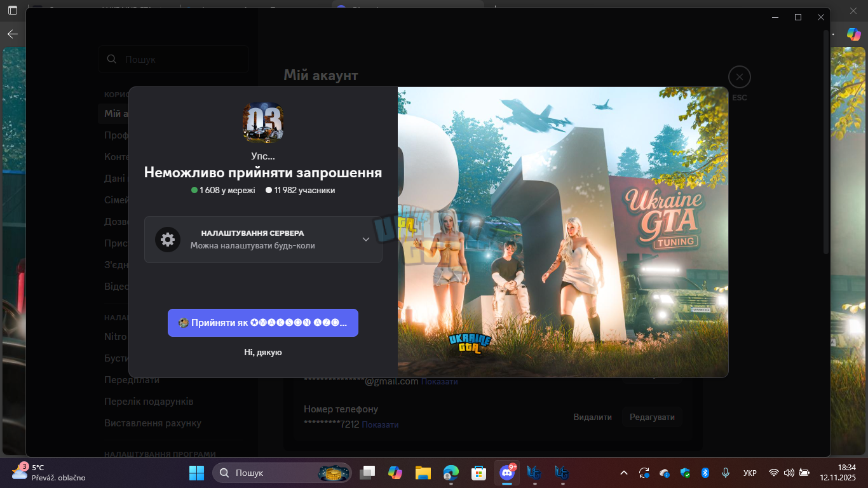Open File Explorer from the taskbar
Image resolution: width=868 pixels, height=488 pixels.
pos(423,473)
